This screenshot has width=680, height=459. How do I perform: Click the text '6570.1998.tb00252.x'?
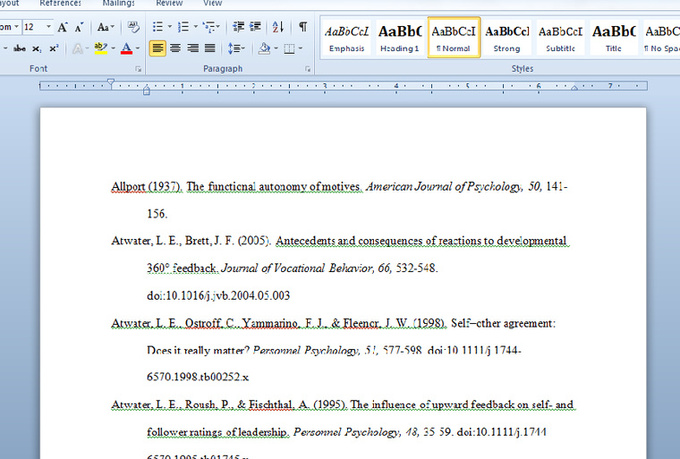[198, 377]
